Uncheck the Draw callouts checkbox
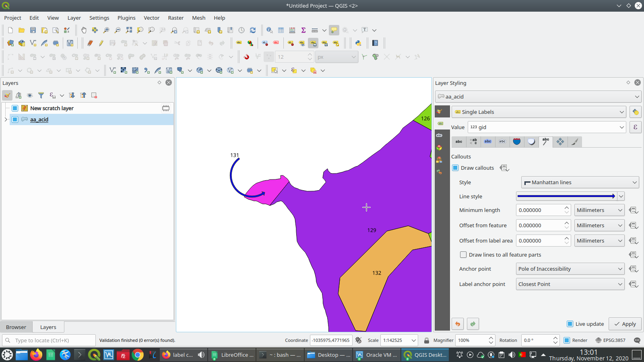 (455, 168)
